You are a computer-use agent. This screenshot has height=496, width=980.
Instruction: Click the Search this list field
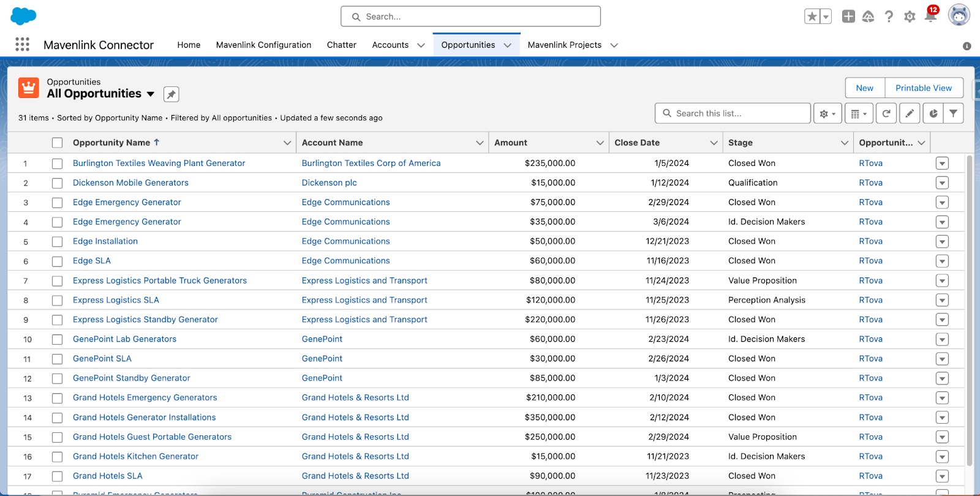click(733, 113)
